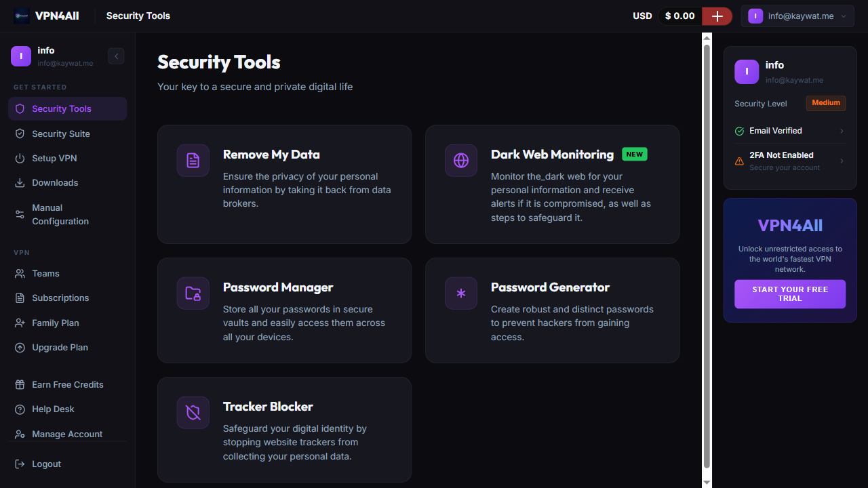Open Manual Configuration menu item
This screenshot has width=868, height=488.
[x=68, y=214]
